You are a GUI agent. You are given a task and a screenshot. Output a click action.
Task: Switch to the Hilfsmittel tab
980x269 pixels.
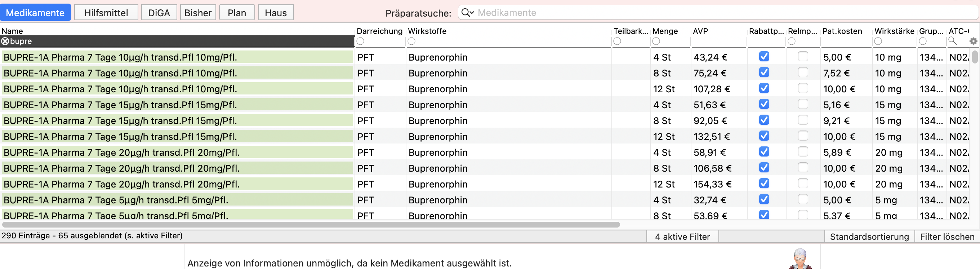tap(106, 13)
